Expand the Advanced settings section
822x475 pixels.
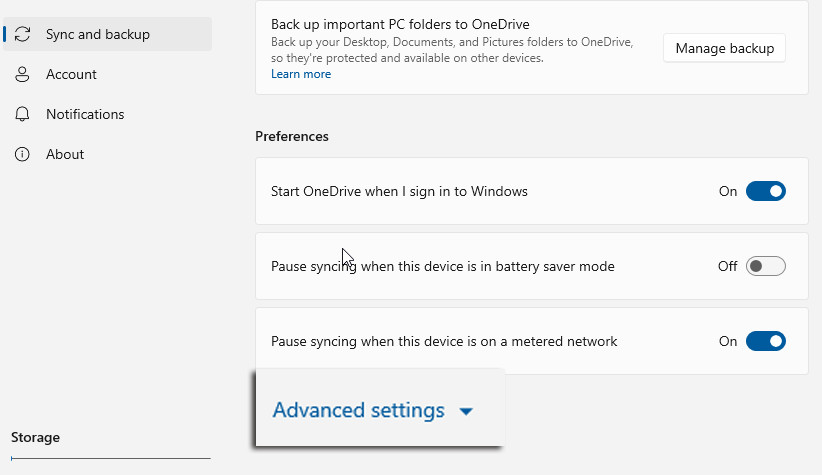[358, 410]
